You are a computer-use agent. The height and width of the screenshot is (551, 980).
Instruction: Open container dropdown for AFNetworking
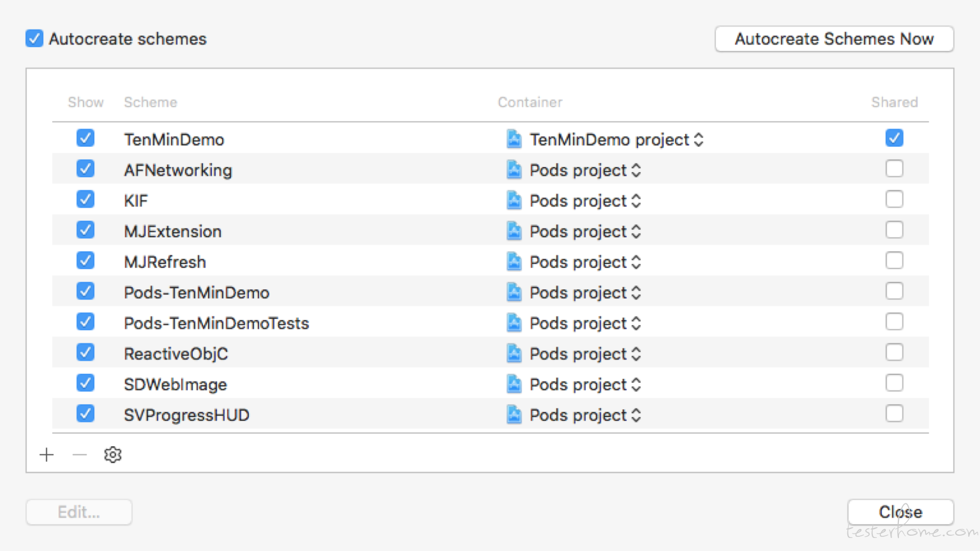[636, 170]
